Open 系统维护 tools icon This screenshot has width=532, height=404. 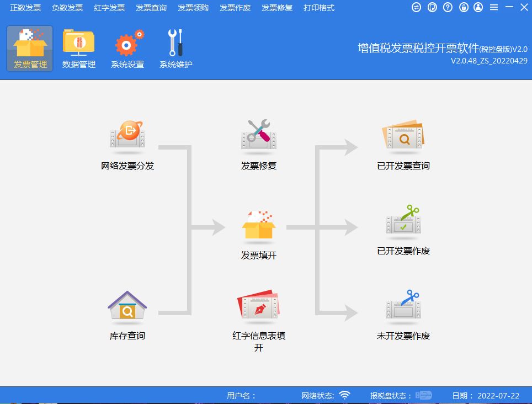[175, 49]
